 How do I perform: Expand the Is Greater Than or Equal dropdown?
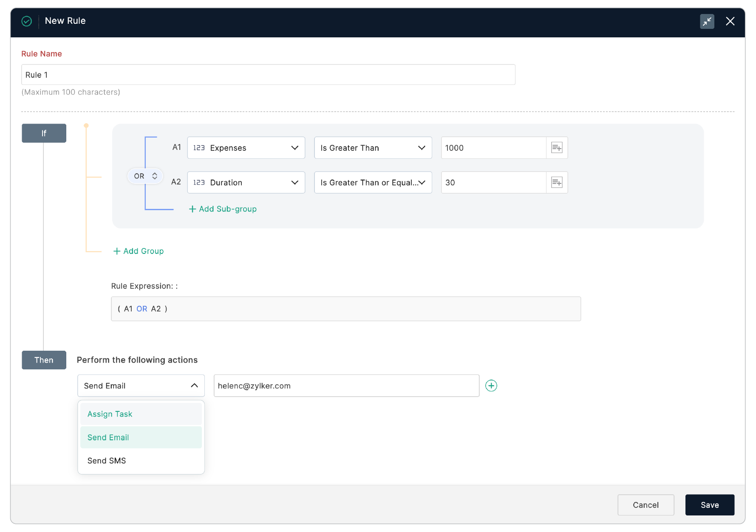pyautogui.click(x=373, y=183)
